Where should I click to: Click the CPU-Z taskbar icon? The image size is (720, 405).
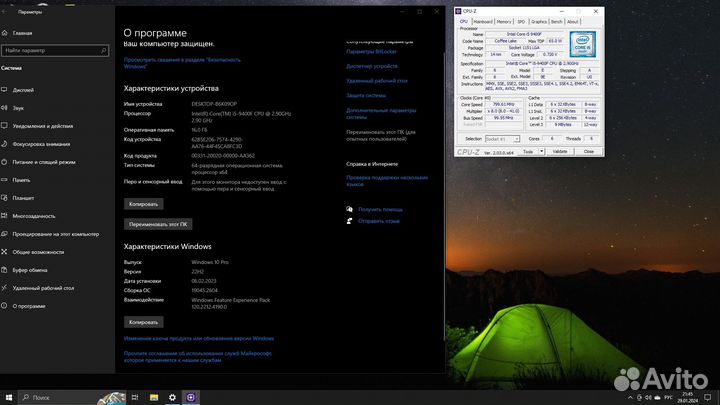(191, 397)
